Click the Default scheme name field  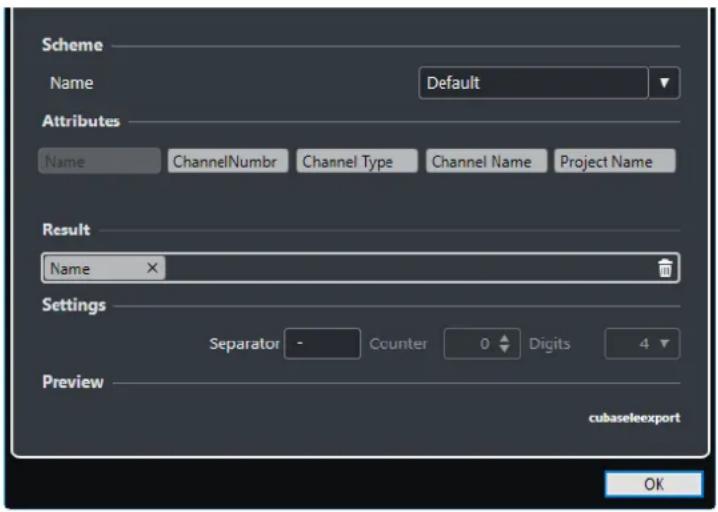click(x=533, y=83)
